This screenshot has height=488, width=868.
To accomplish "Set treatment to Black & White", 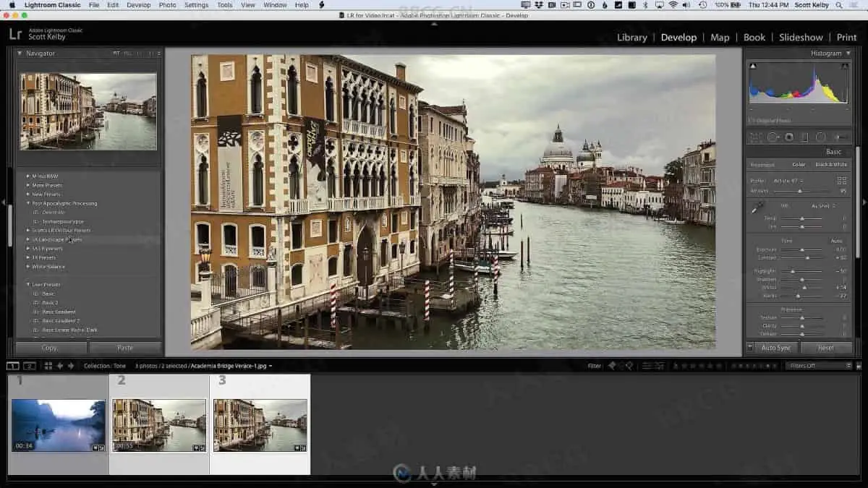I will pos(831,165).
